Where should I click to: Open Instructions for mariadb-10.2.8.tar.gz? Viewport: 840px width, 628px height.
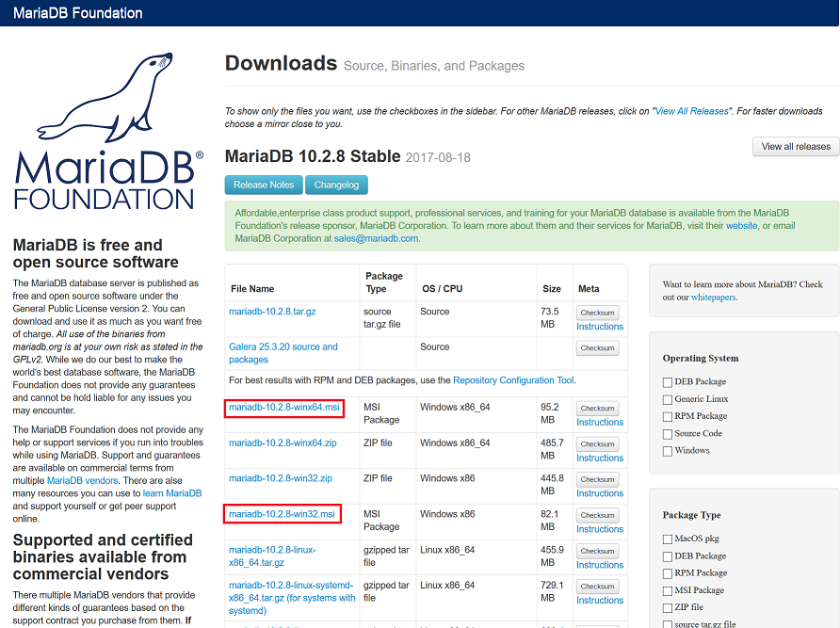600,327
